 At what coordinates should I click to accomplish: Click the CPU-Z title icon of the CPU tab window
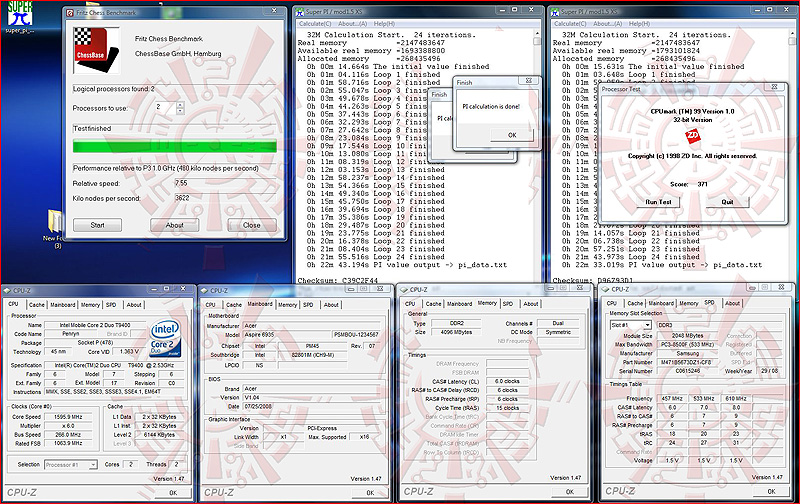(x=7, y=290)
